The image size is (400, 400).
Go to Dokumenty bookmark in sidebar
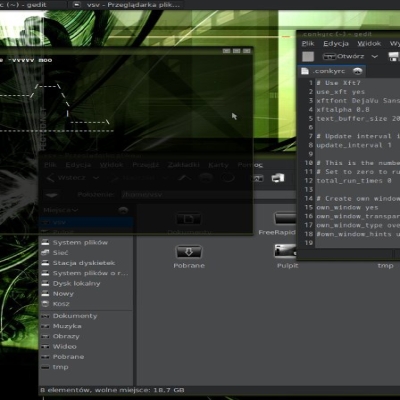click(x=75, y=316)
